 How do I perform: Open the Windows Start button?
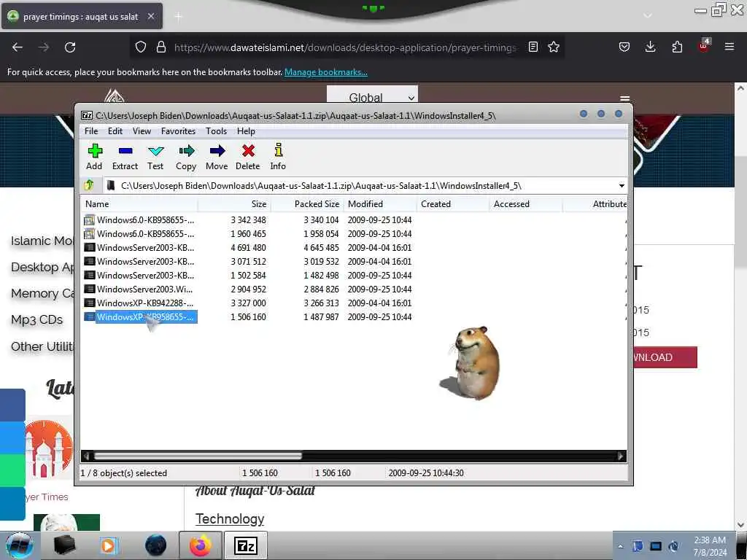point(20,545)
